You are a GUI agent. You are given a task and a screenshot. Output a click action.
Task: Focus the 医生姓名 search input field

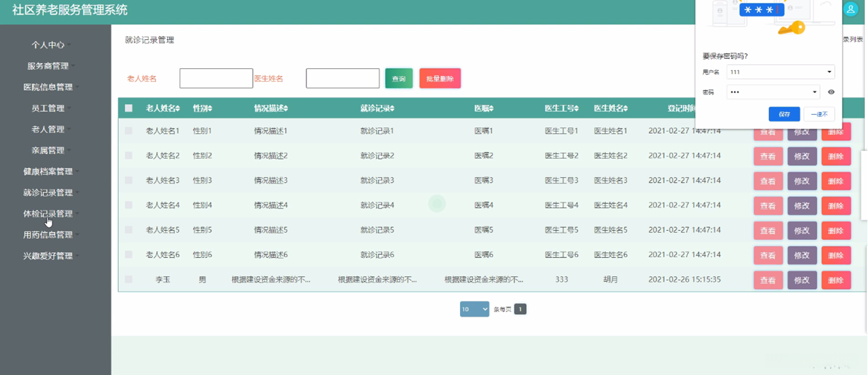pos(342,78)
